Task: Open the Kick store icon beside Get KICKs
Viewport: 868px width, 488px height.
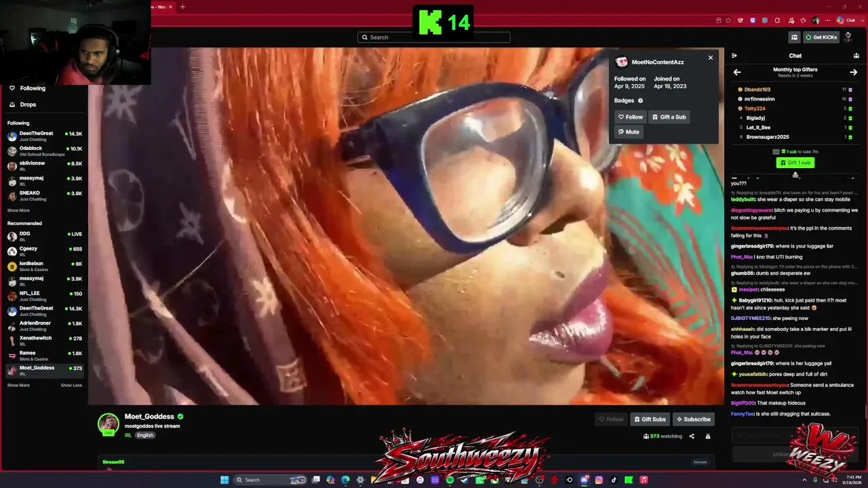Action: pos(794,37)
